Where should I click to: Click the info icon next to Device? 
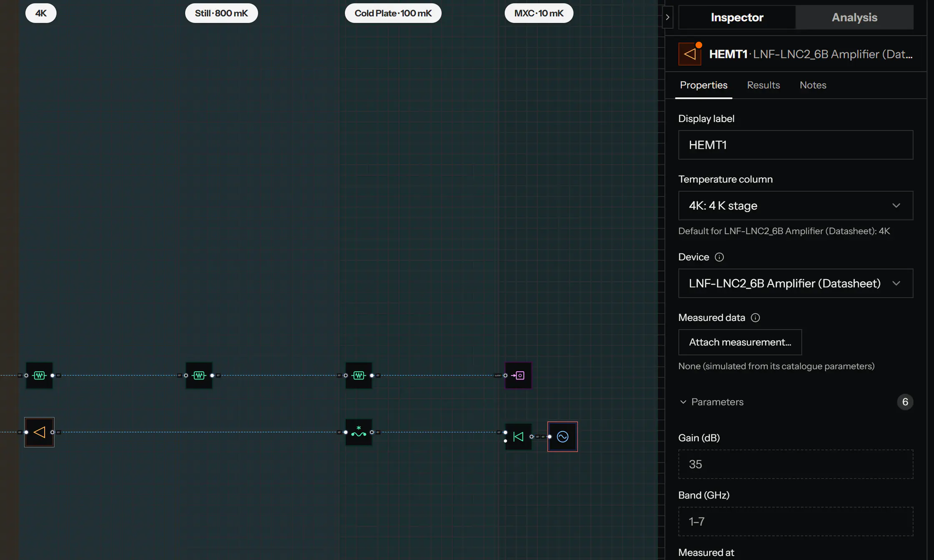(719, 257)
